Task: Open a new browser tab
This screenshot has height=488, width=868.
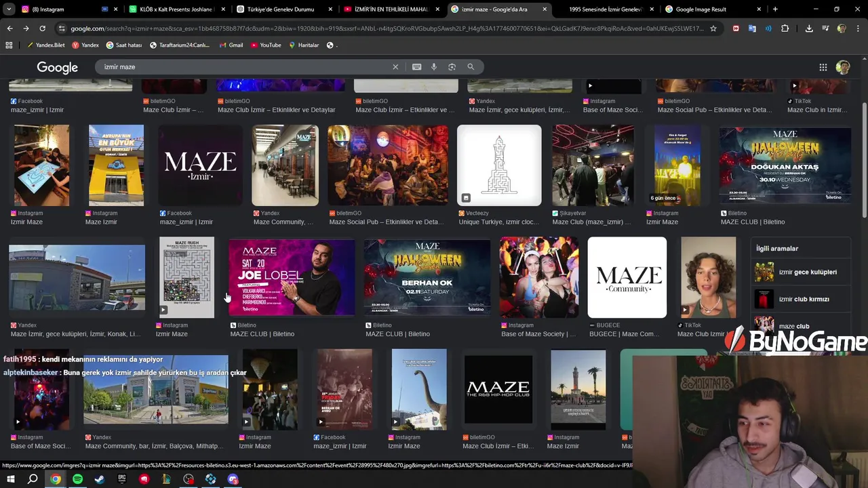Action: (x=775, y=9)
